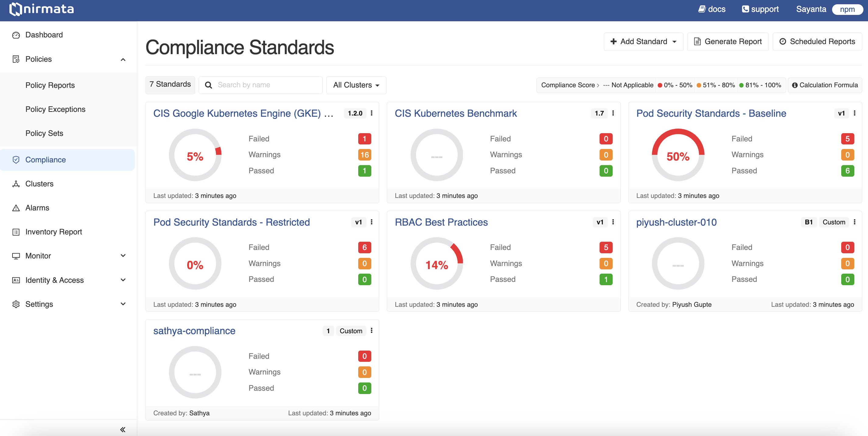The width and height of the screenshot is (868, 436).
Task: Go to Clusters page
Action: (x=40, y=184)
